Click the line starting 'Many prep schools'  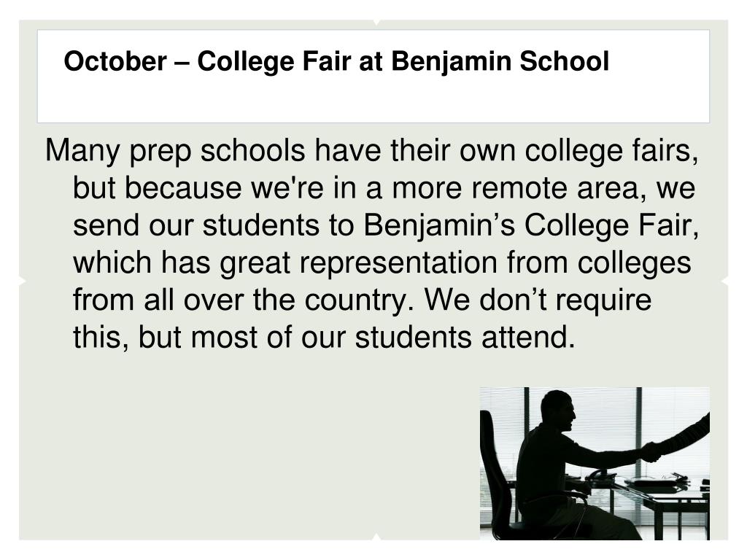(371, 151)
